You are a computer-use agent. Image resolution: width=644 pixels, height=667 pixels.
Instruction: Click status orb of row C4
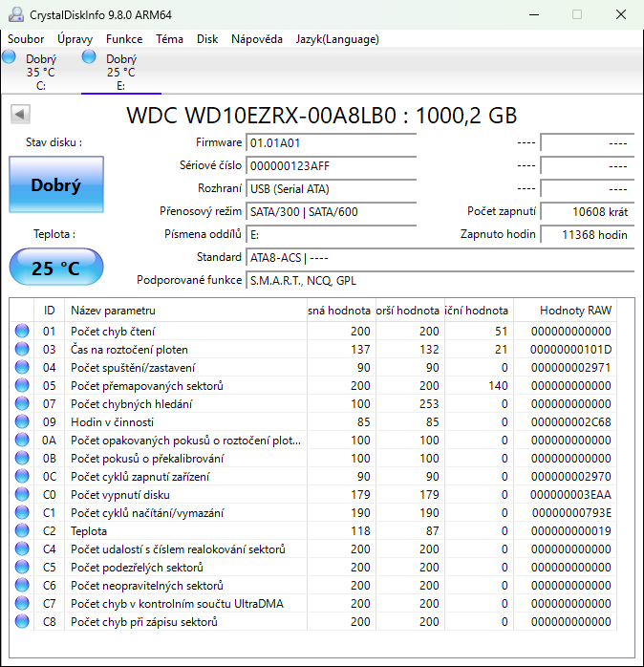(x=22, y=549)
